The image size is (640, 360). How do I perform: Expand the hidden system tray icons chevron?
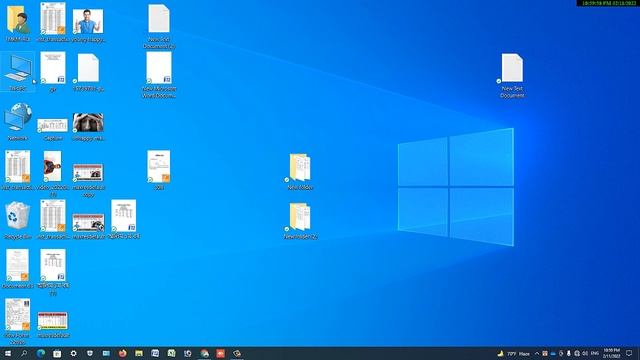click(x=537, y=353)
